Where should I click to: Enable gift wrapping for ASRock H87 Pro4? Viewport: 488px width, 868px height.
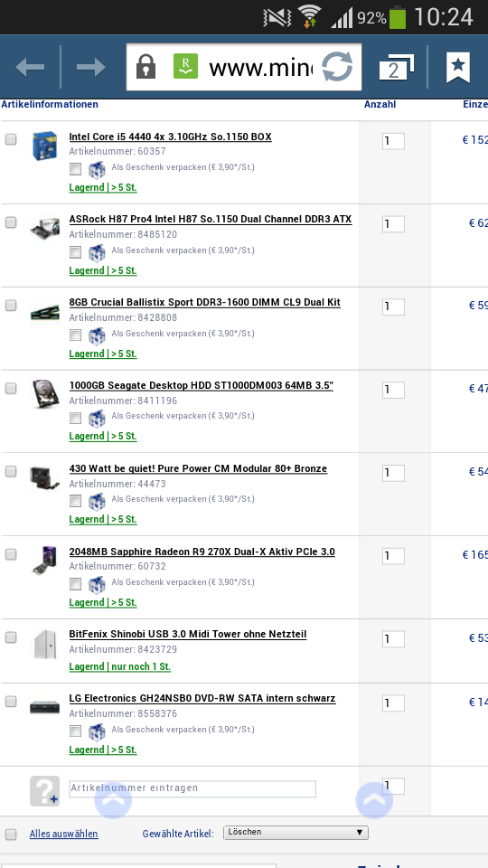pyautogui.click(x=75, y=252)
